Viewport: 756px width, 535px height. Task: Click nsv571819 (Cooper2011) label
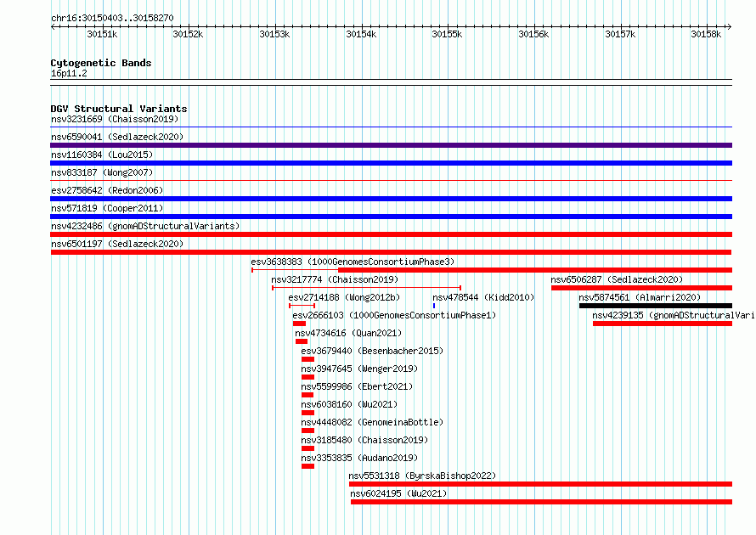(x=107, y=208)
